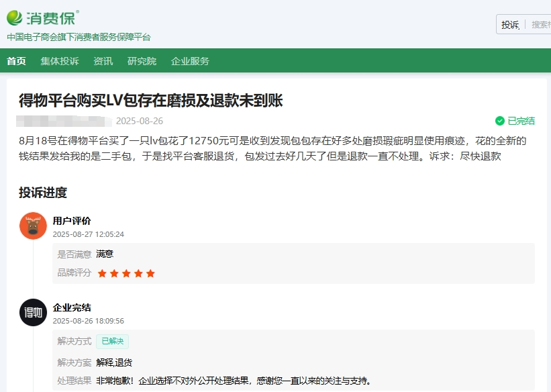
Task: Click the timestamp 2025-08-27 12:05:24
Action: pos(88,234)
